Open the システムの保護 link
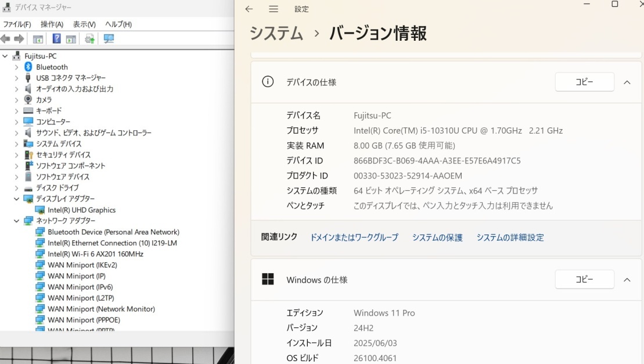 tap(437, 237)
